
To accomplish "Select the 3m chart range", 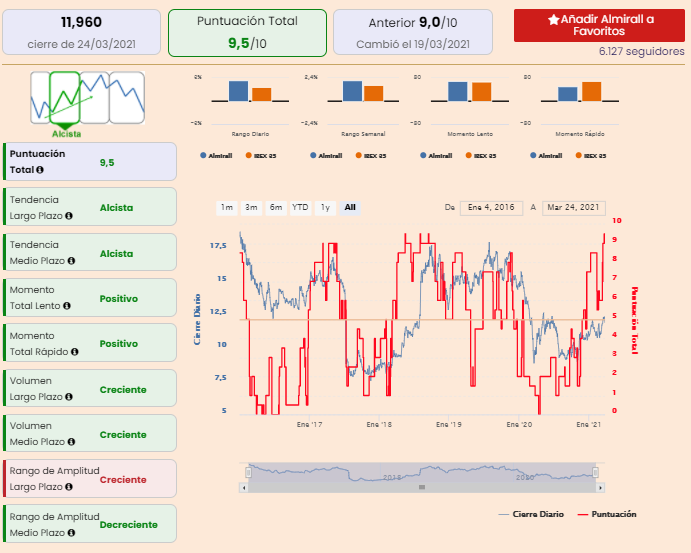I will click(x=251, y=208).
